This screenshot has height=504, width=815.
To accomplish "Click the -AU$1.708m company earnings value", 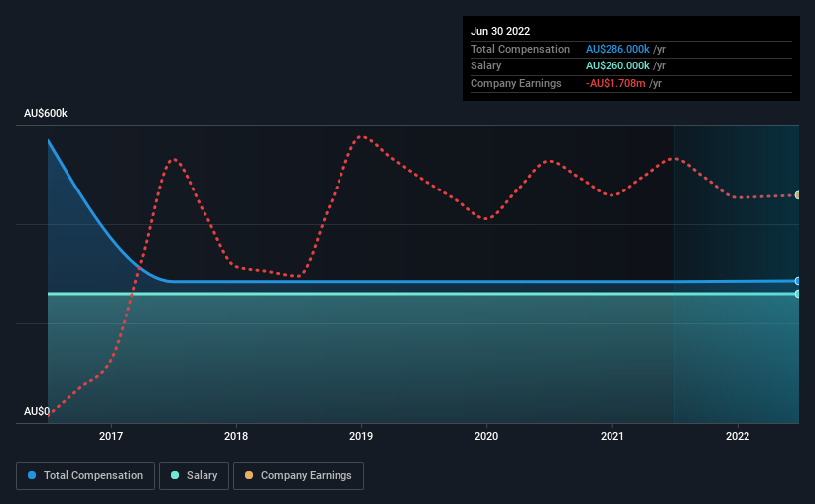I will pos(615,83).
